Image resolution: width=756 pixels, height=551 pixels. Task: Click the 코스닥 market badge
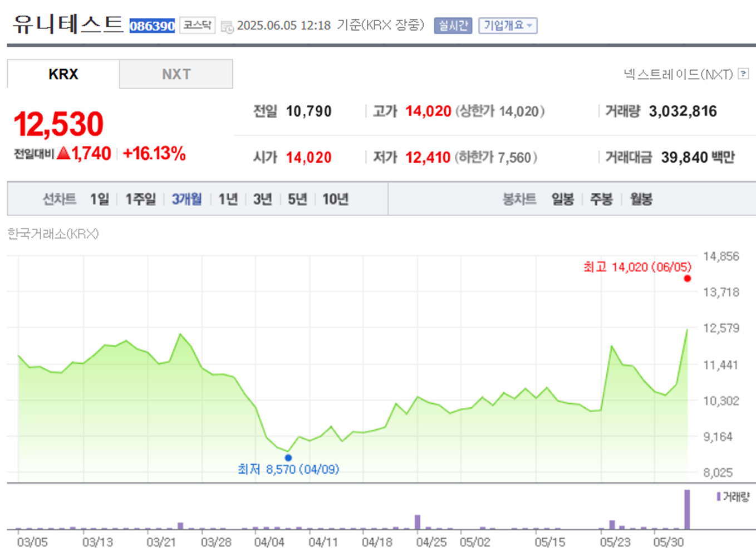tap(198, 25)
